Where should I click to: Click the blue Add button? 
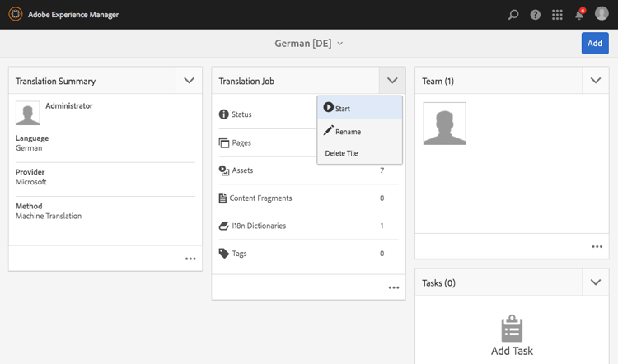pyautogui.click(x=595, y=43)
